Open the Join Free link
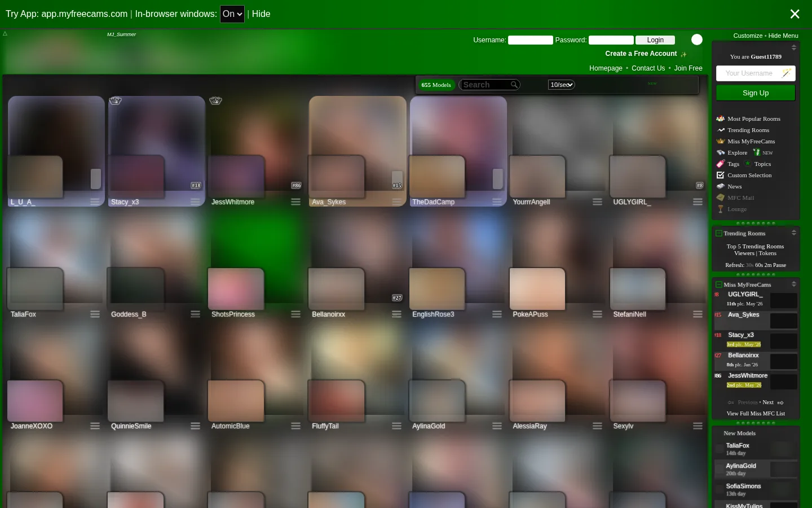The image size is (812, 508). [x=689, y=68]
